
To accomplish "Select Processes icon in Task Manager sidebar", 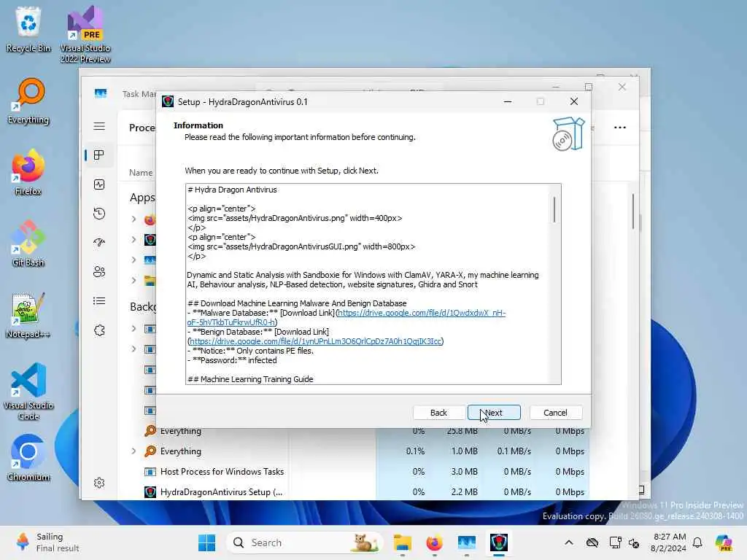I will pyautogui.click(x=99, y=155).
